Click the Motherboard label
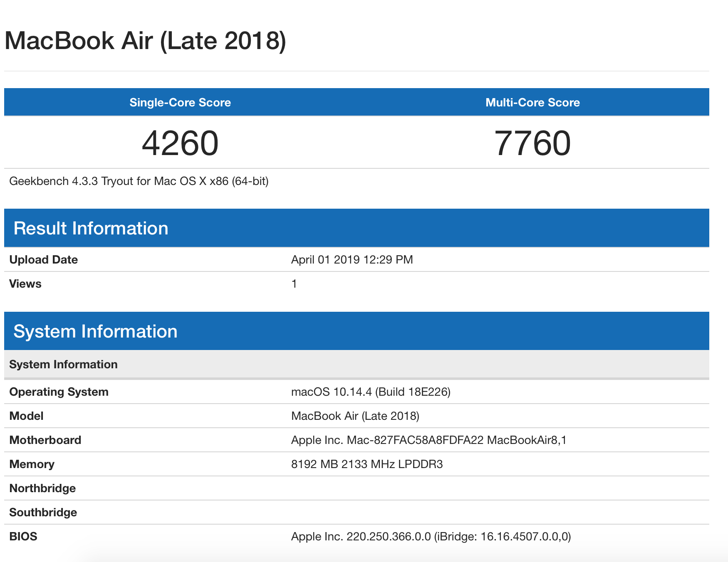This screenshot has width=728, height=562. [45, 440]
